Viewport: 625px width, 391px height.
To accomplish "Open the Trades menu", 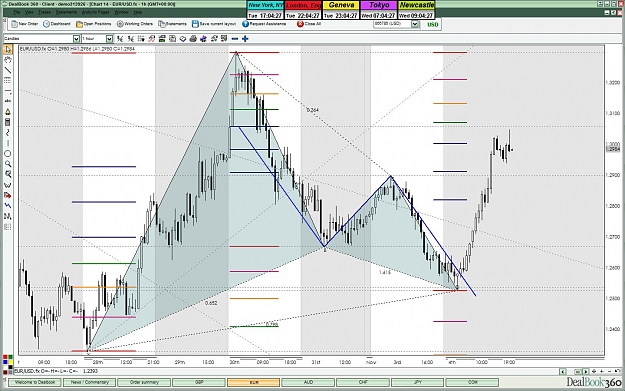I will point(44,12).
